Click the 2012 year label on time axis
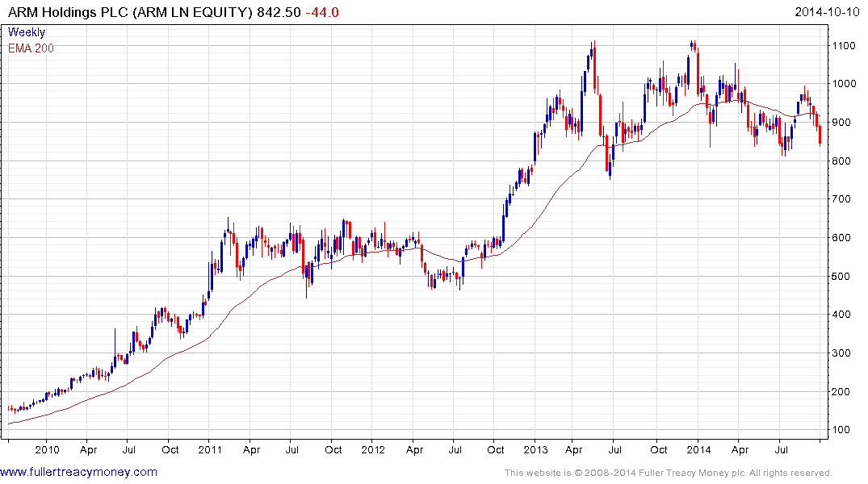The width and height of the screenshot is (868, 484). click(x=373, y=449)
